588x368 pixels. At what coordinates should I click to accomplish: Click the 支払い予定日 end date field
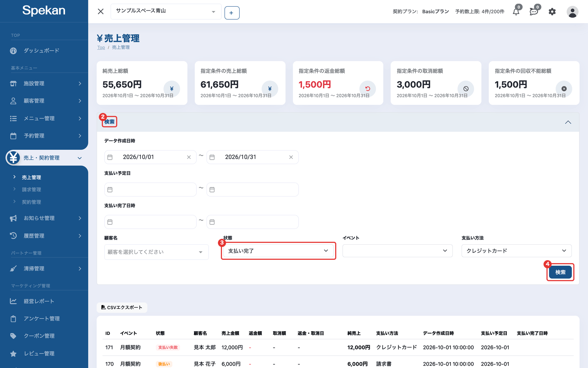coord(252,190)
